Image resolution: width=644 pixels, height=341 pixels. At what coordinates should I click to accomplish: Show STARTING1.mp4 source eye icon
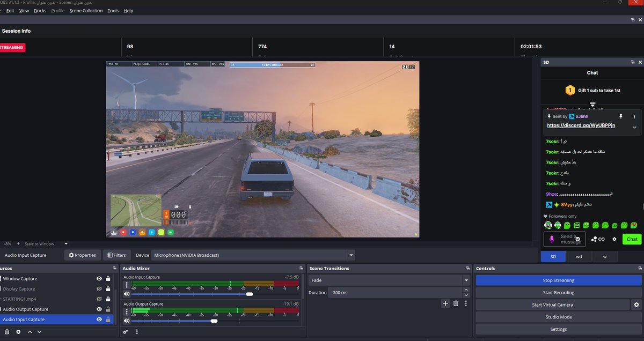pos(99,299)
